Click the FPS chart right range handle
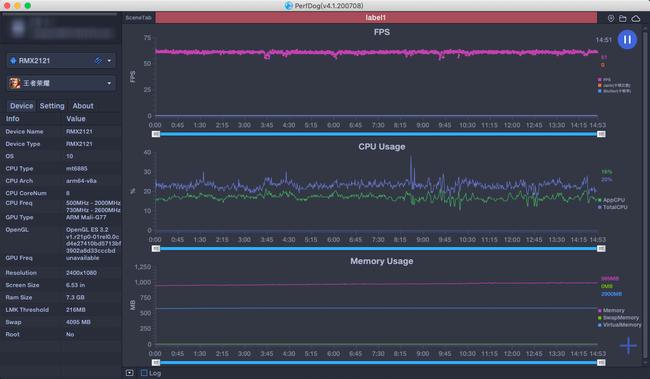The image size is (650, 379). [x=601, y=134]
